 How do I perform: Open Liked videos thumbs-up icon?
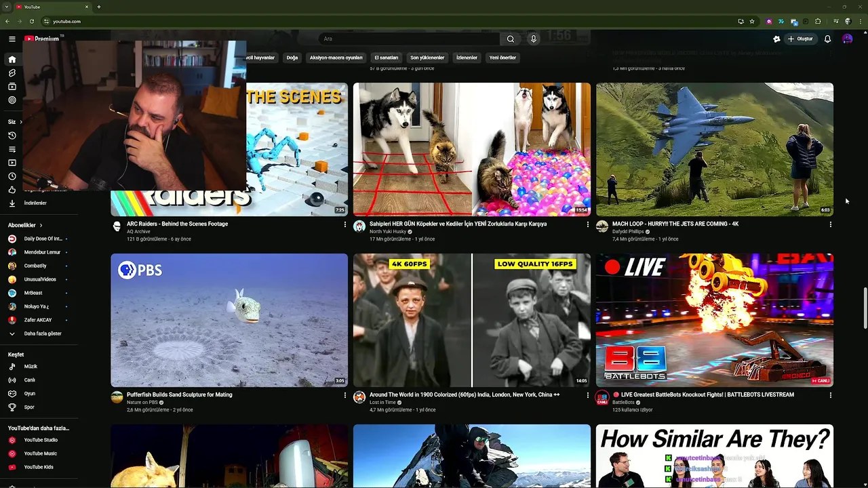click(x=12, y=190)
